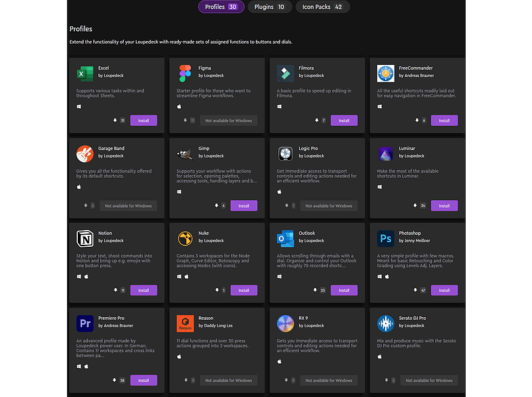Click the Serato DJ Pro icon

click(385, 323)
